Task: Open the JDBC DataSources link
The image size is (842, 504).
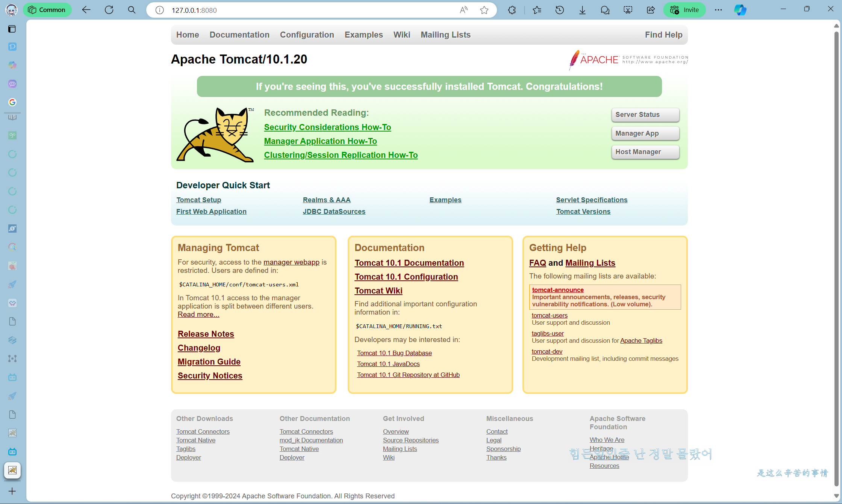Action: pos(334,212)
